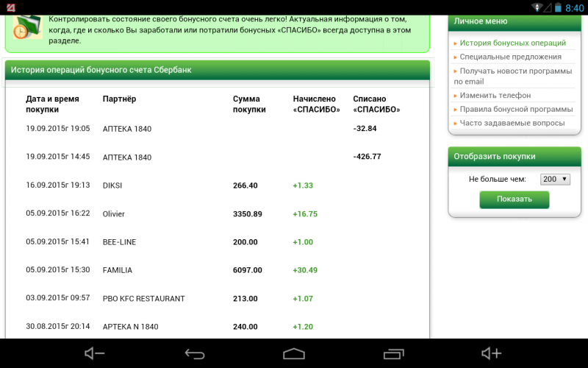
Task: Open the recent apps icon
Action: 393,354
